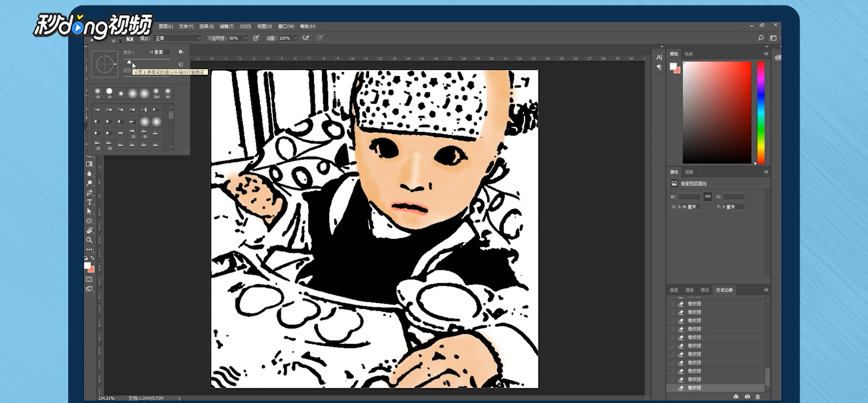Open the History panel flyout menu icon
This screenshot has width=868, height=403.
[x=766, y=290]
